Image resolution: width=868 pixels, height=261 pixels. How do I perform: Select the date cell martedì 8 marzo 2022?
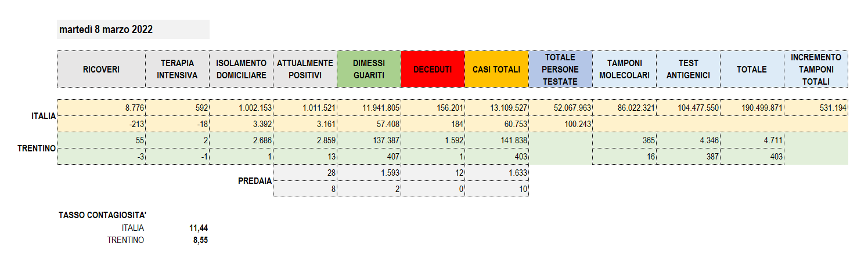coord(133,30)
